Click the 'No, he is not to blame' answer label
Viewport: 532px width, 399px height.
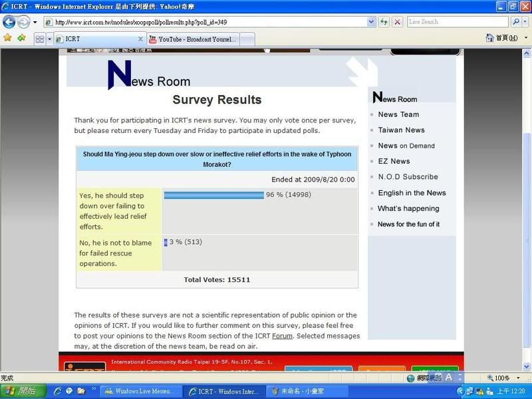(x=115, y=253)
